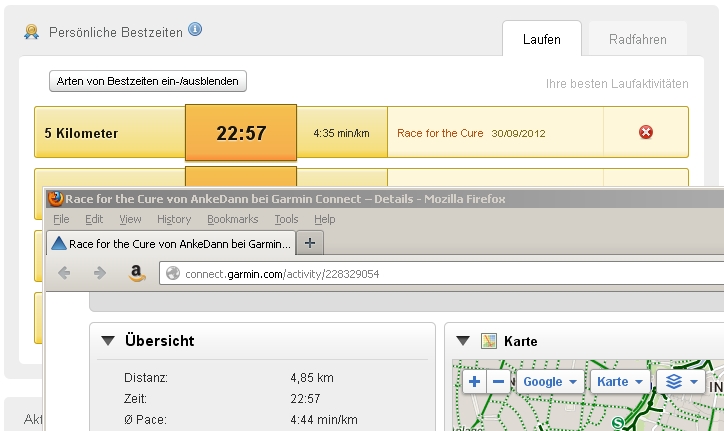The image size is (724, 431).
Task: Zoom out the map with minus button
Action: point(498,382)
